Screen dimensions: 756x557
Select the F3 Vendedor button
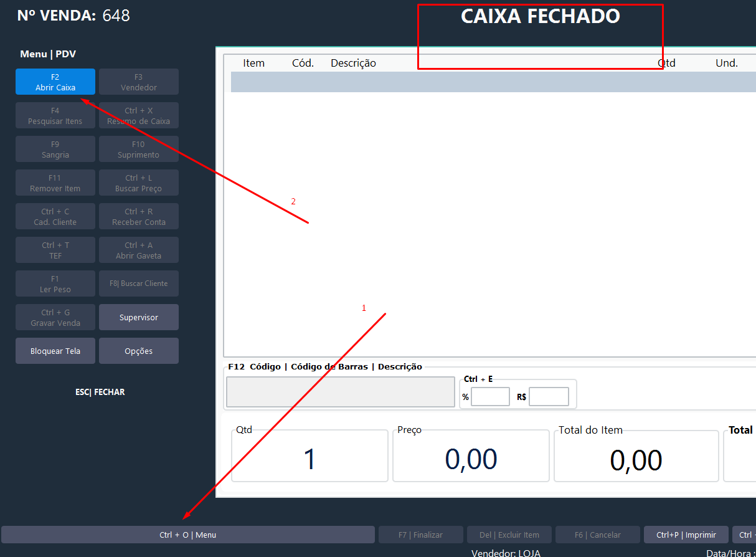pyautogui.click(x=139, y=82)
